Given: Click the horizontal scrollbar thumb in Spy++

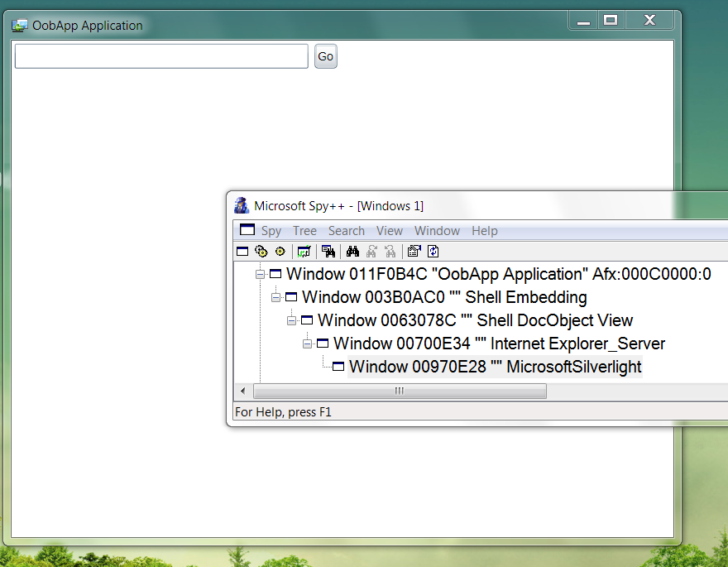Looking at the screenshot, I should click(400, 391).
